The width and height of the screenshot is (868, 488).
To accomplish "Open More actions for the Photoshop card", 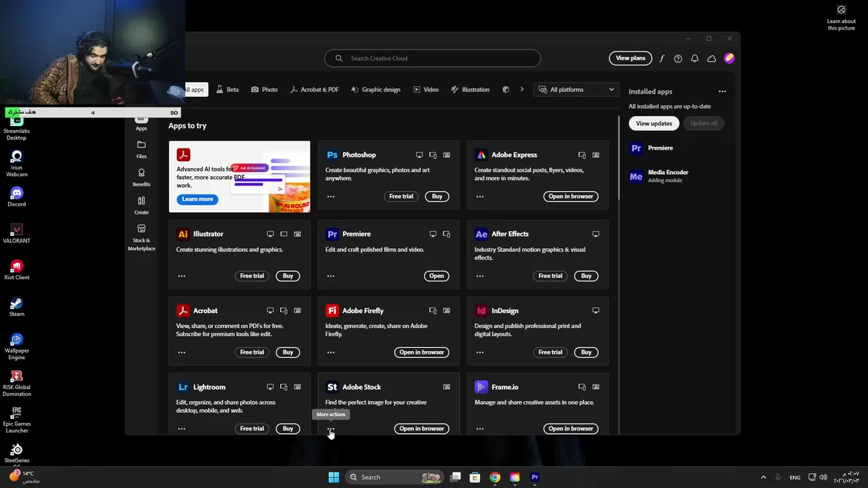I will [331, 197].
